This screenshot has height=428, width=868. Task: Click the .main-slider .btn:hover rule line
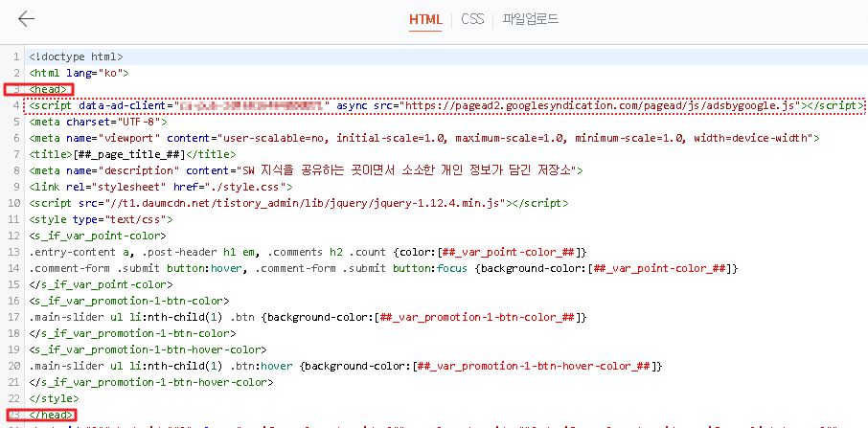346,366
